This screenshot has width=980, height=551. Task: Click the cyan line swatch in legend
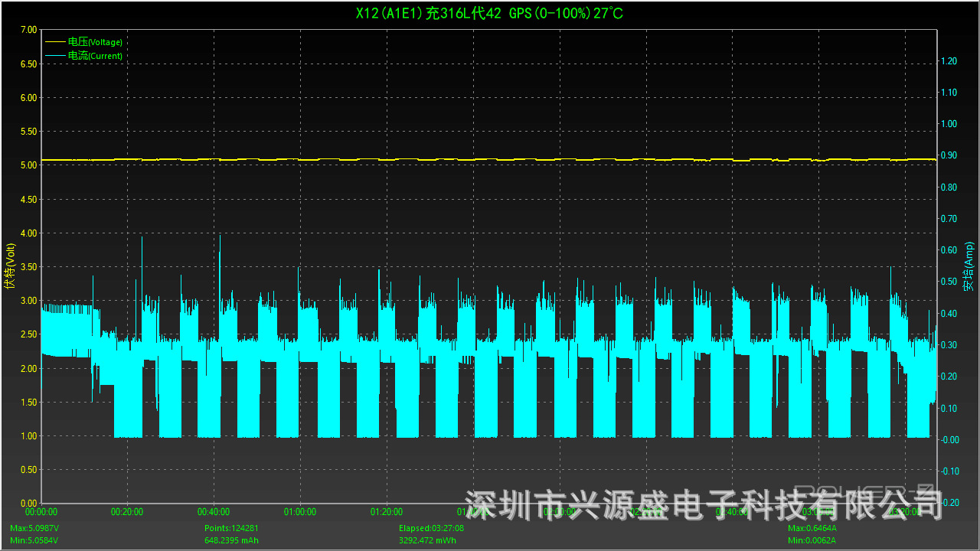coord(56,56)
